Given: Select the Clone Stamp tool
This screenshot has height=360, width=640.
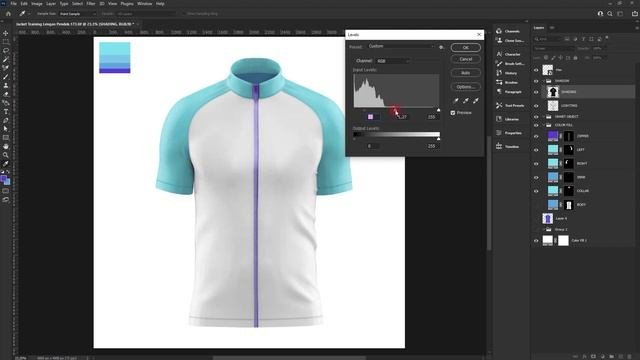Looking at the screenshot, I should tap(6, 85).
